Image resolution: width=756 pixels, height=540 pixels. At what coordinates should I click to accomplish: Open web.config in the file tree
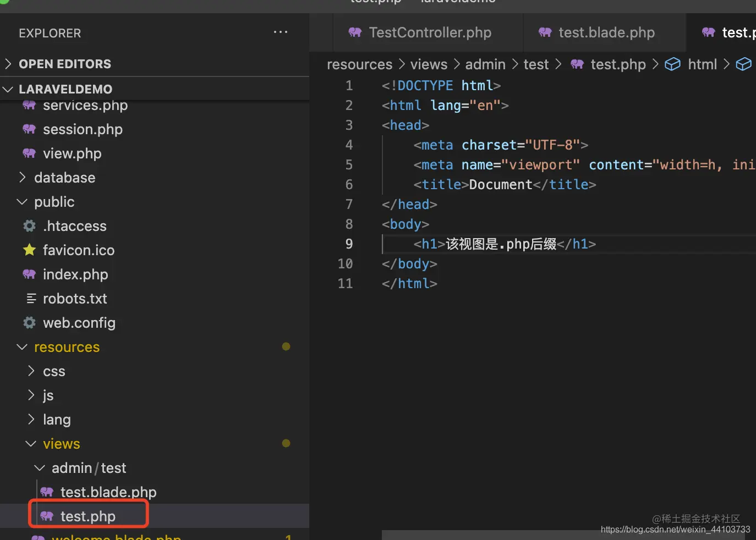coord(79,323)
